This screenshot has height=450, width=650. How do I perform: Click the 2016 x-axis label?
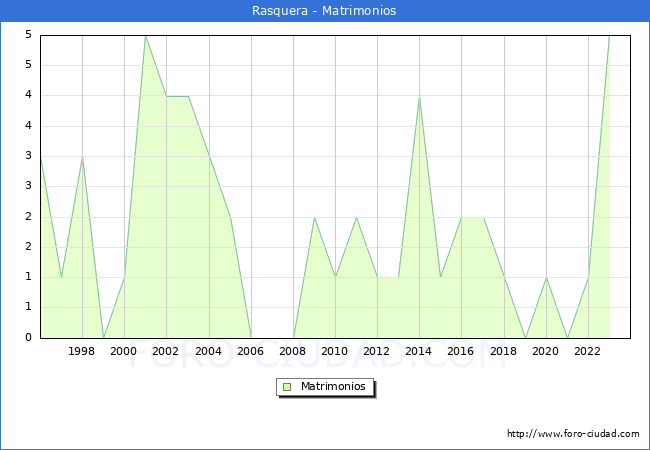(x=461, y=351)
